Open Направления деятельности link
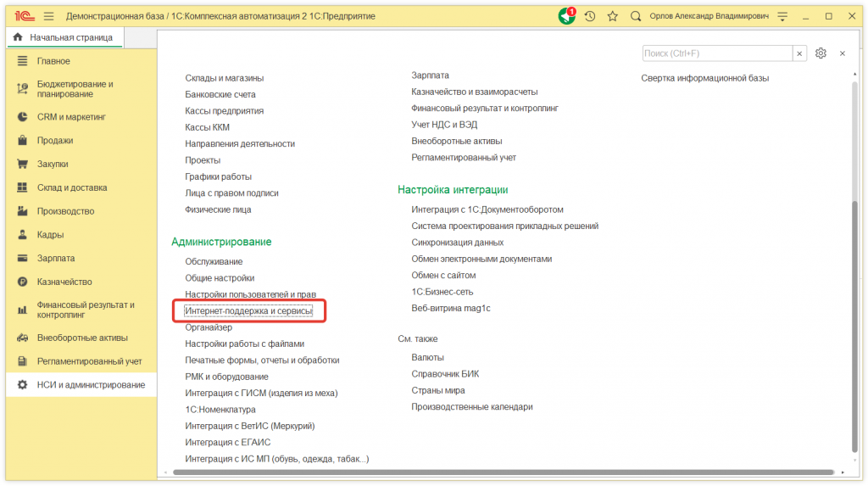 click(x=240, y=144)
